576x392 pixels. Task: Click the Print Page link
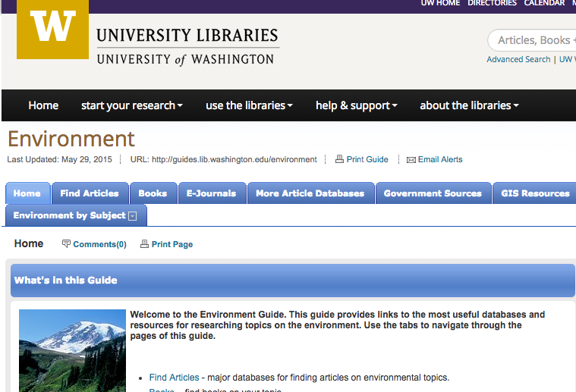tap(172, 244)
